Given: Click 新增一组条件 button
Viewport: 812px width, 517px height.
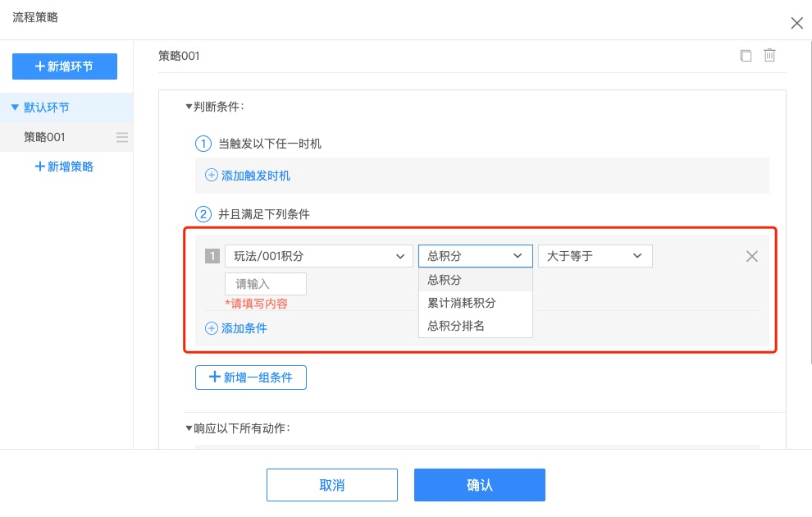Looking at the screenshot, I should coord(251,377).
